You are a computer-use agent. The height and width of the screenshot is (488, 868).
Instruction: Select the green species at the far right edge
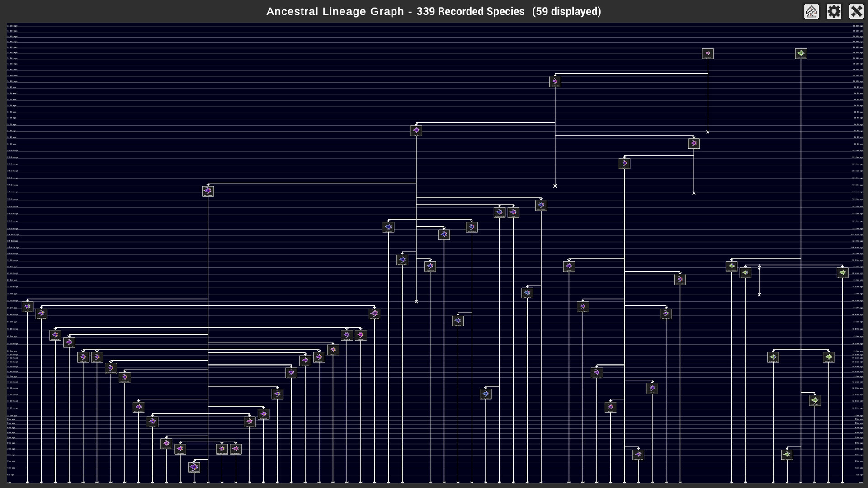(x=843, y=272)
